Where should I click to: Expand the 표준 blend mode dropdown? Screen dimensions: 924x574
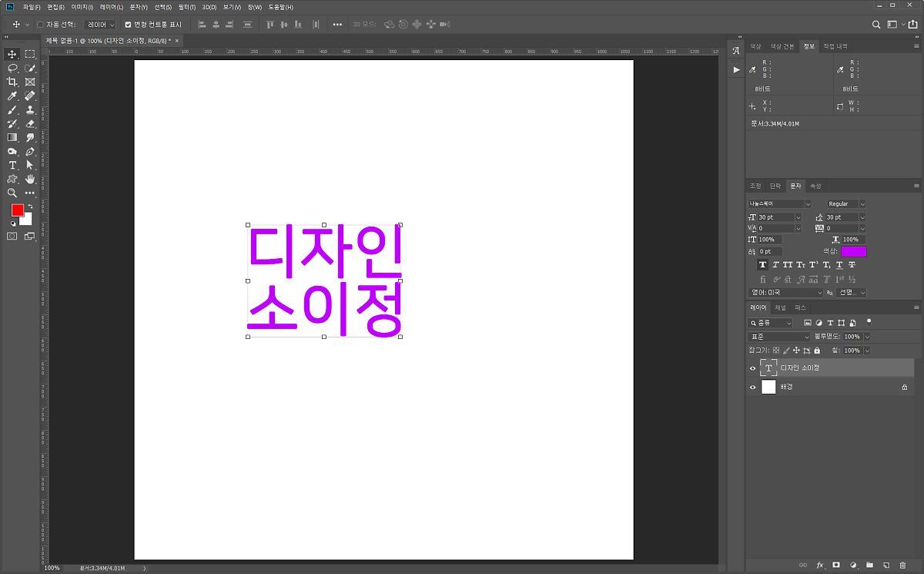coord(780,337)
